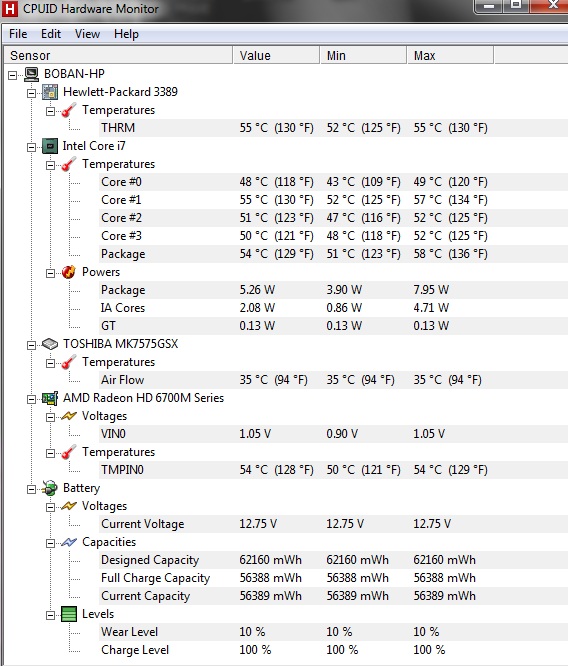Click the BOBAN-HP computer icon
The height and width of the screenshot is (666, 568).
31,74
